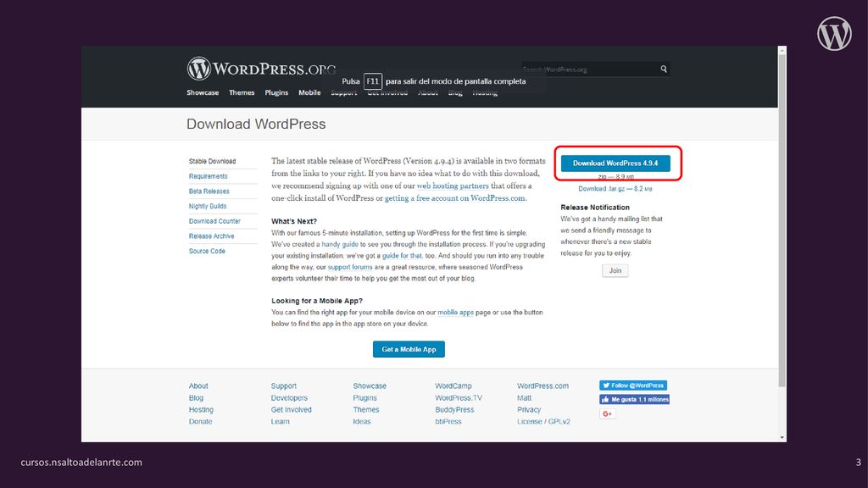The height and width of the screenshot is (488, 868).
Task: Click Follow @WordPress Twitter button
Action: click(x=632, y=385)
